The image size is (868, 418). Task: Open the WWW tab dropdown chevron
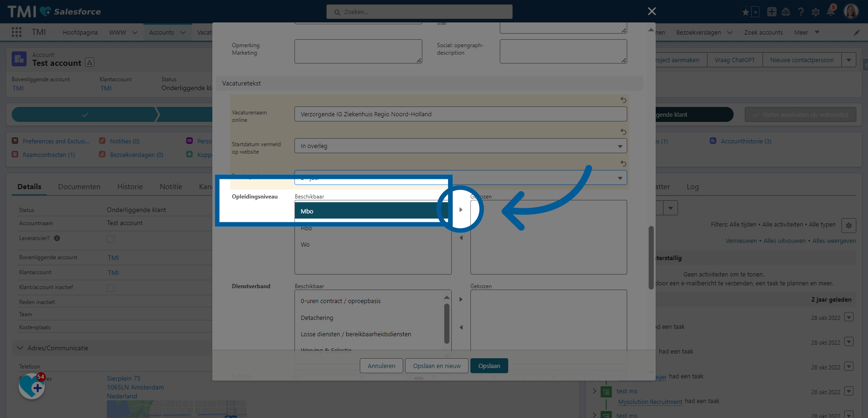(x=135, y=33)
